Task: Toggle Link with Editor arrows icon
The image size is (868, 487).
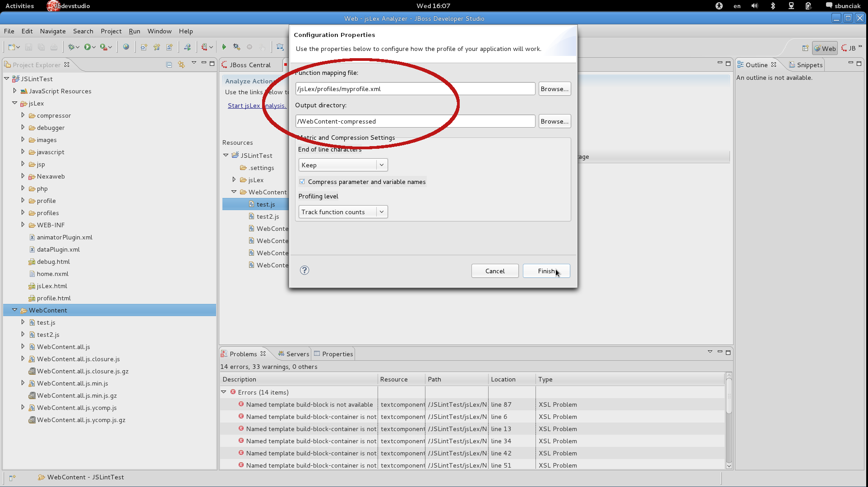Action: point(181,65)
